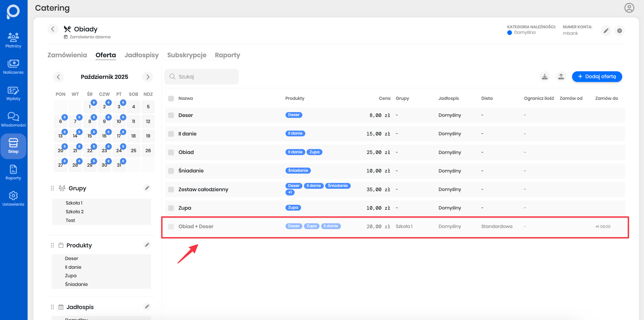Go to the next month in calendar
The height and width of the screenshot is (320, 644).
pyautogui.click(x=148, y=77)
